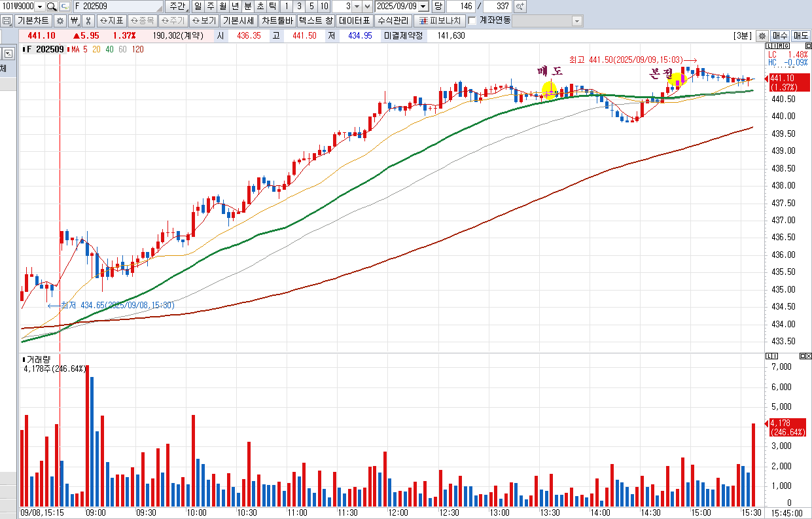
Task: Open the 101W9000 code dropdown arrow
Action: tap(40, 7)
